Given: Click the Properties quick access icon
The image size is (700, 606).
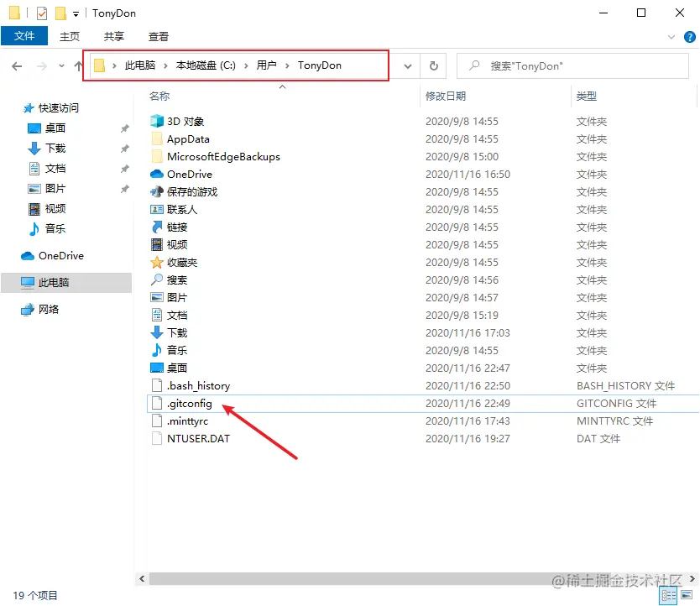Looking at the screenshot, I should coord(41,13).
